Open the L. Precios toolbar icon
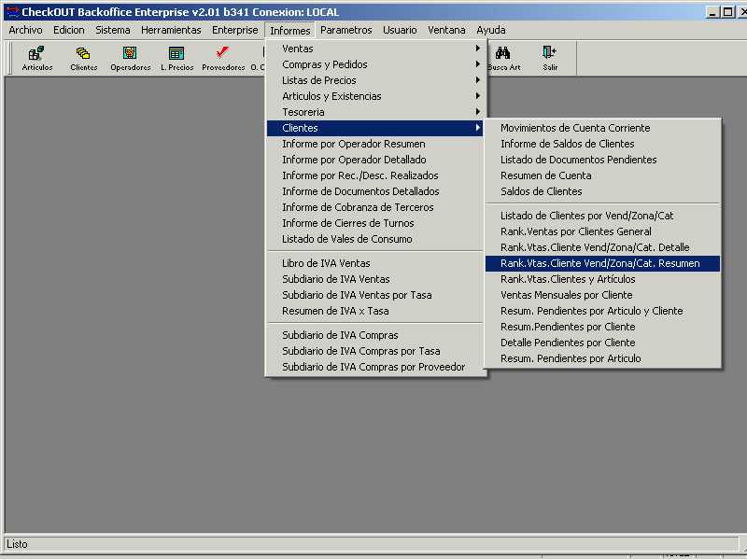The width and height of the screenshot is (747, 560). tap(176, 58)
